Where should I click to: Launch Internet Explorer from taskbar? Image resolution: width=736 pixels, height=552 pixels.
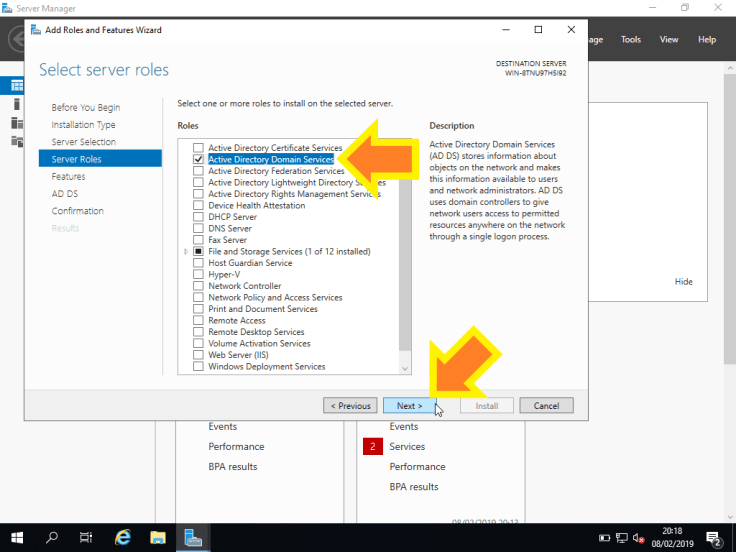123,538
